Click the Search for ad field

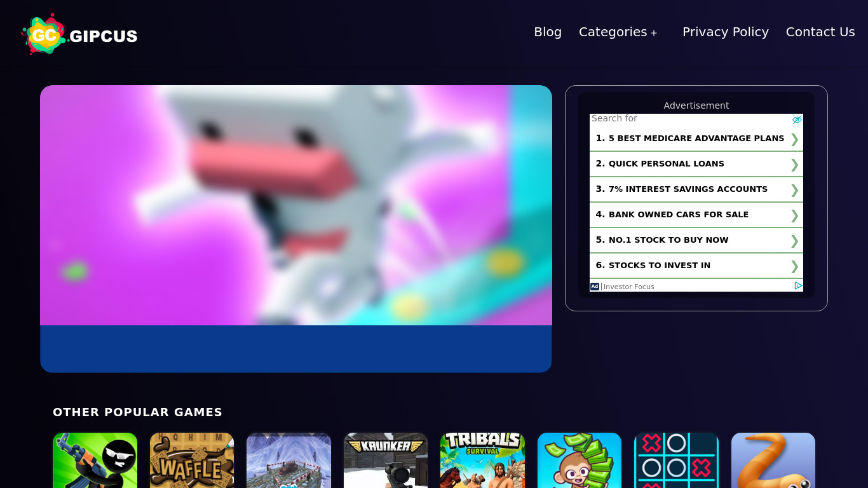pos(614,118)
